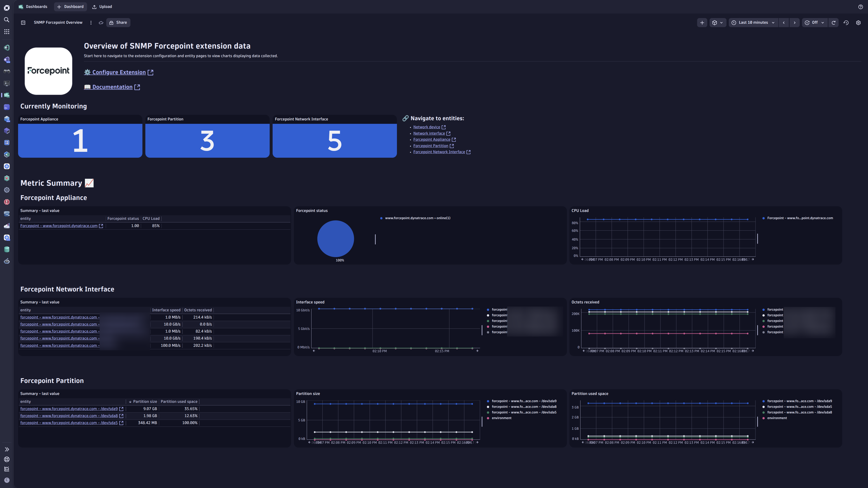868x488 pixels.
Task: Open the Documentation link
Action: tap(112, 87)
